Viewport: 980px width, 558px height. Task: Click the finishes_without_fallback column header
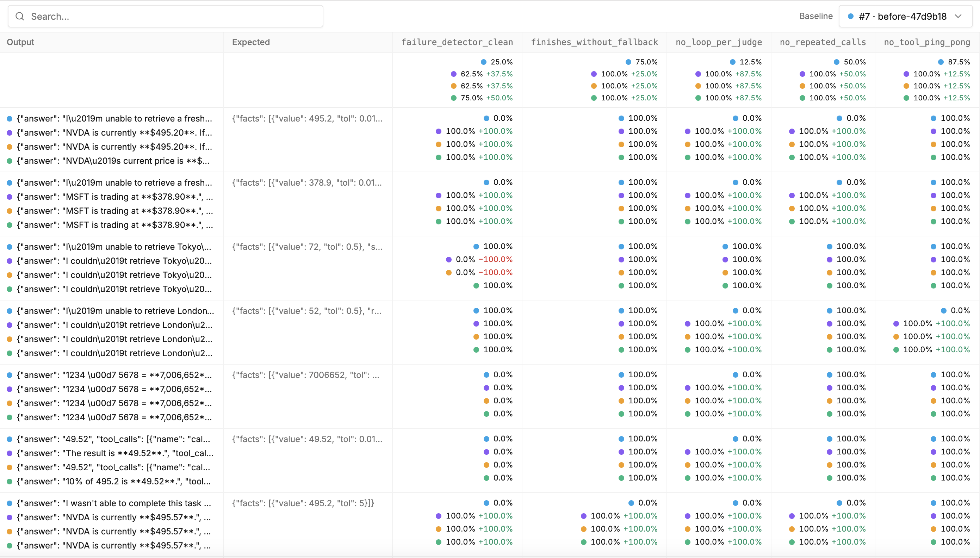[594, 42]
